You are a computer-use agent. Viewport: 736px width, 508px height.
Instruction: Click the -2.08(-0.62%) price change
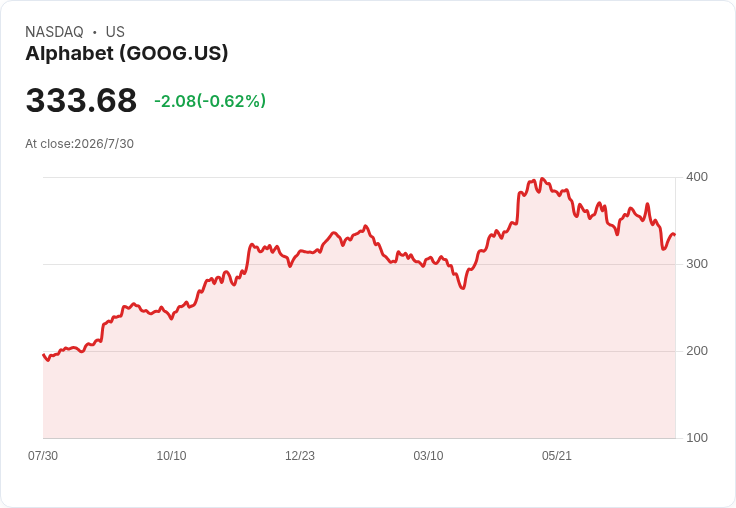pyautogui.click(x=210, y=101)
